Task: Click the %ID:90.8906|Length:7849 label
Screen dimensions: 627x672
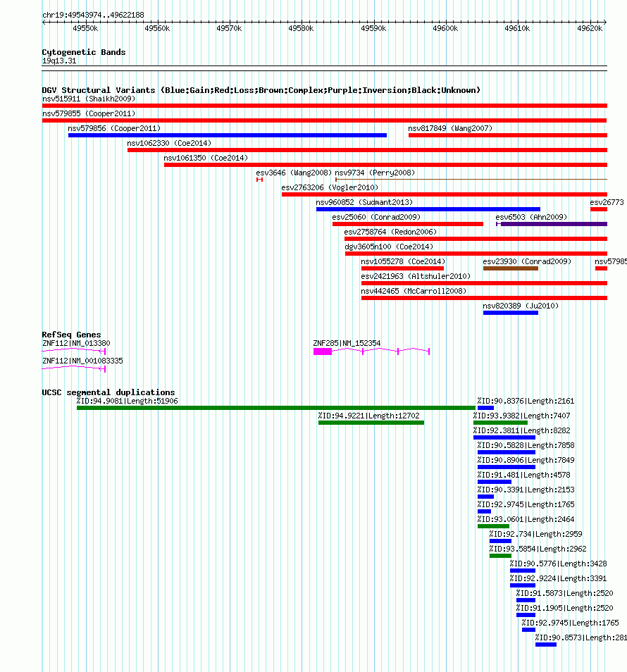Action: pos(526,460)
